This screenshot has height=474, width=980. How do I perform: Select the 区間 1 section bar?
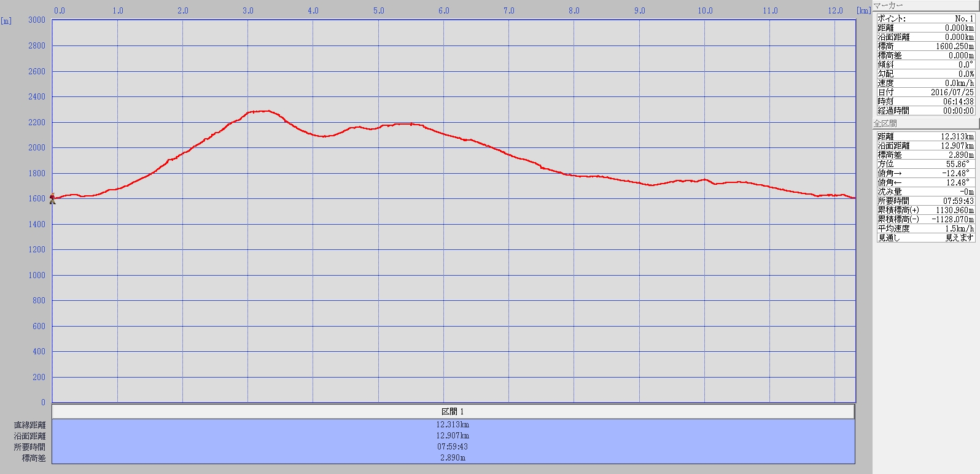[453, 411]
